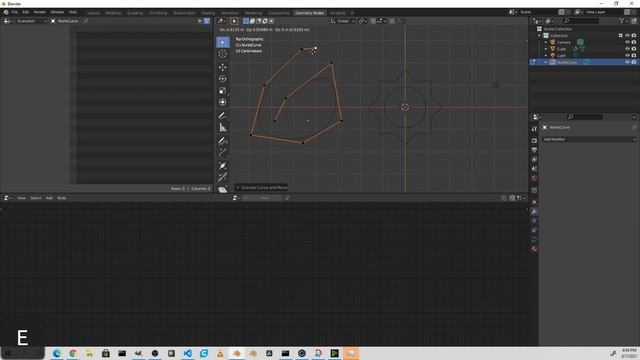Hide the Light object in viewport

pyautogui.click(x=627, y=55)
